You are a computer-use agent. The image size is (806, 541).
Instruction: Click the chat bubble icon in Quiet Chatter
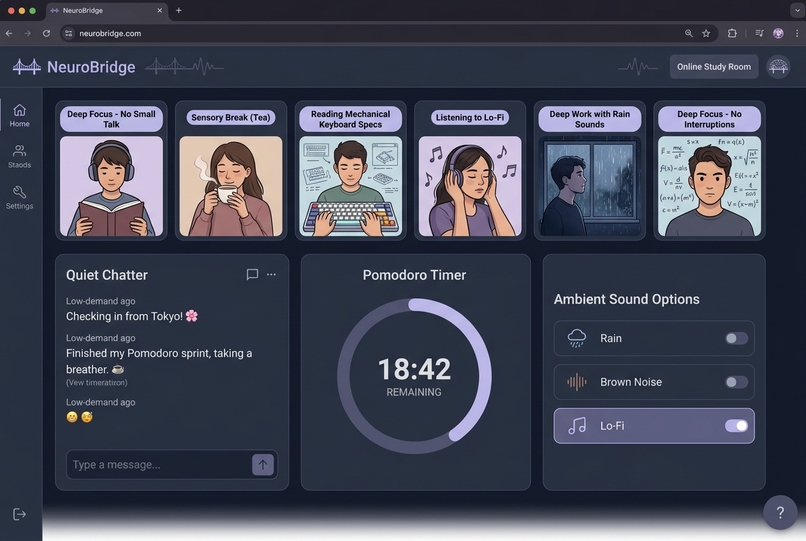tap(252, 275)
